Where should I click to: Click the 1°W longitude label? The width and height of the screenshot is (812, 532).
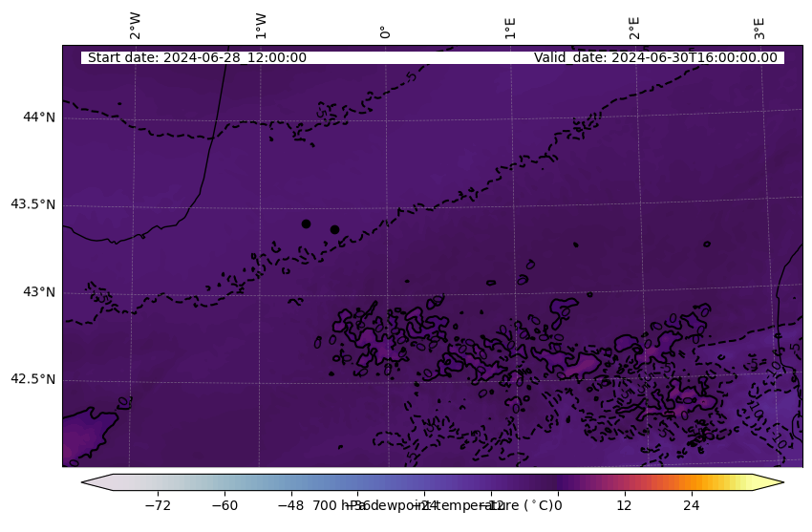261,26
